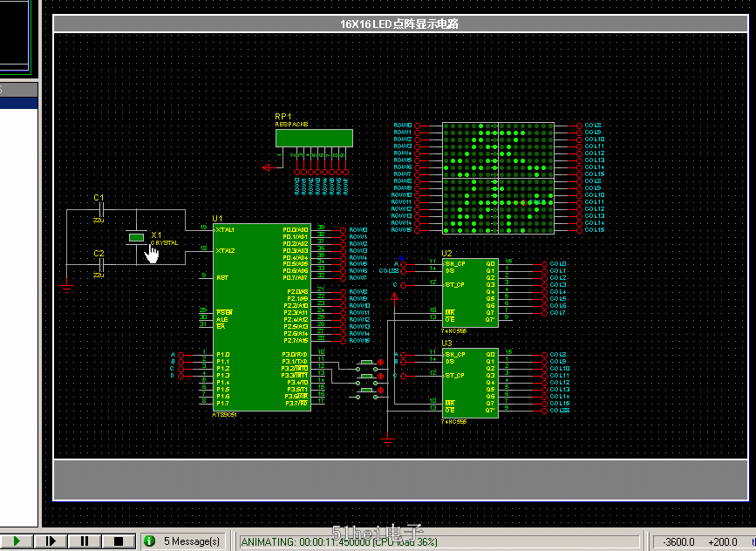Click the RP1 resistor pack
The image size is (756, 551).
314,138
